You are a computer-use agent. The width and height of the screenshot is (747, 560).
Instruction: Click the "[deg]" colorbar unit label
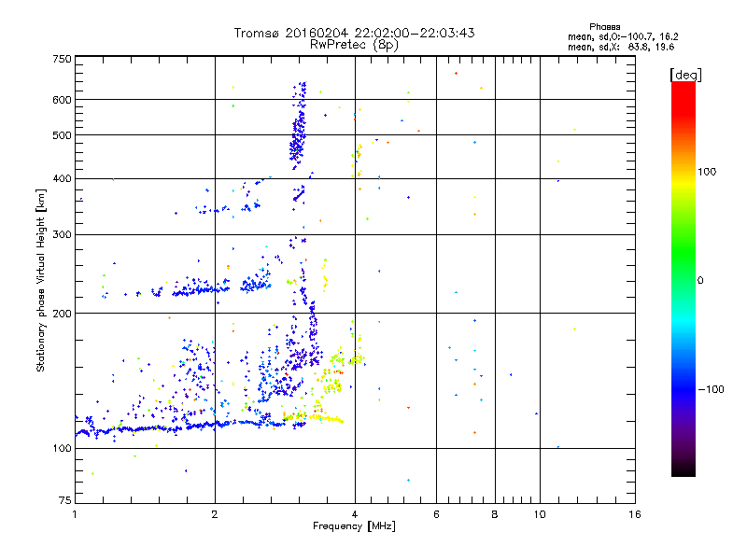tap(685, 75)
